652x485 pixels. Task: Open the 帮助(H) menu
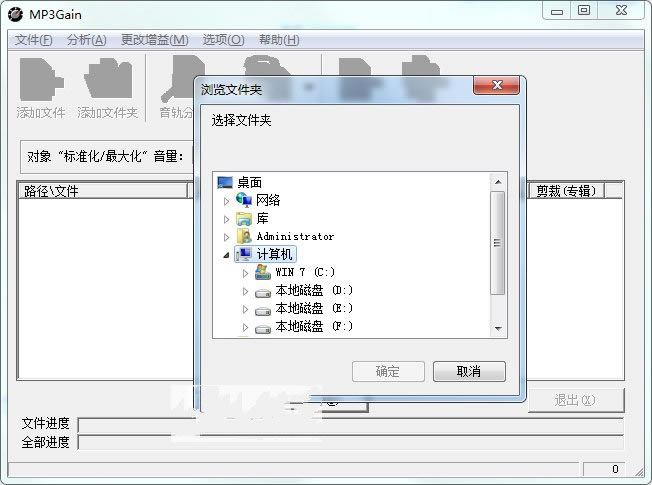279,40
